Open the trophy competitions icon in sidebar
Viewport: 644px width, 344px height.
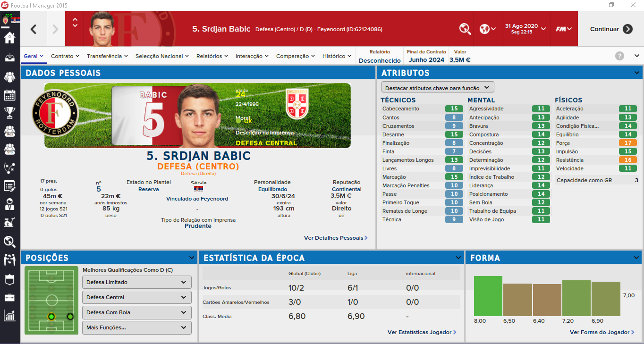click(x=9, y=112)
